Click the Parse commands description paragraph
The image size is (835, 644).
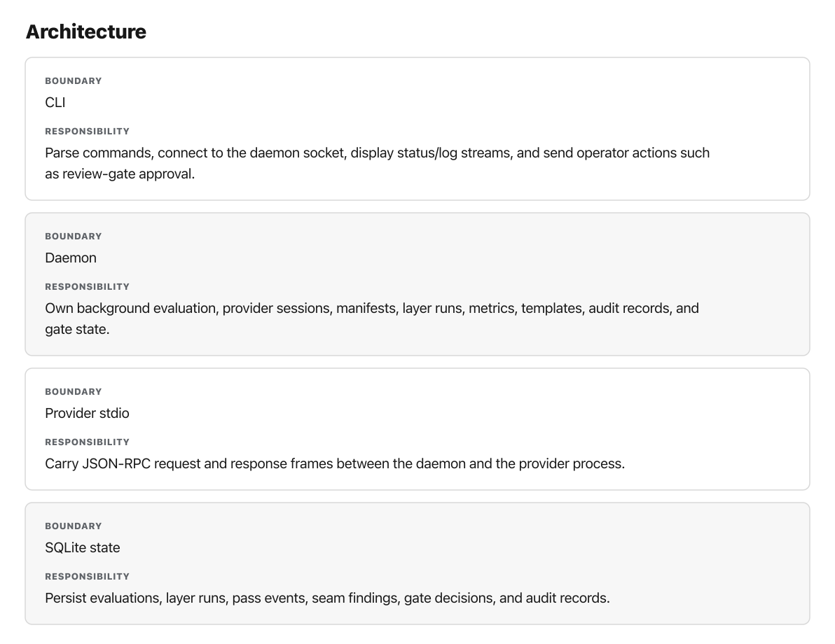click(377, 163)
